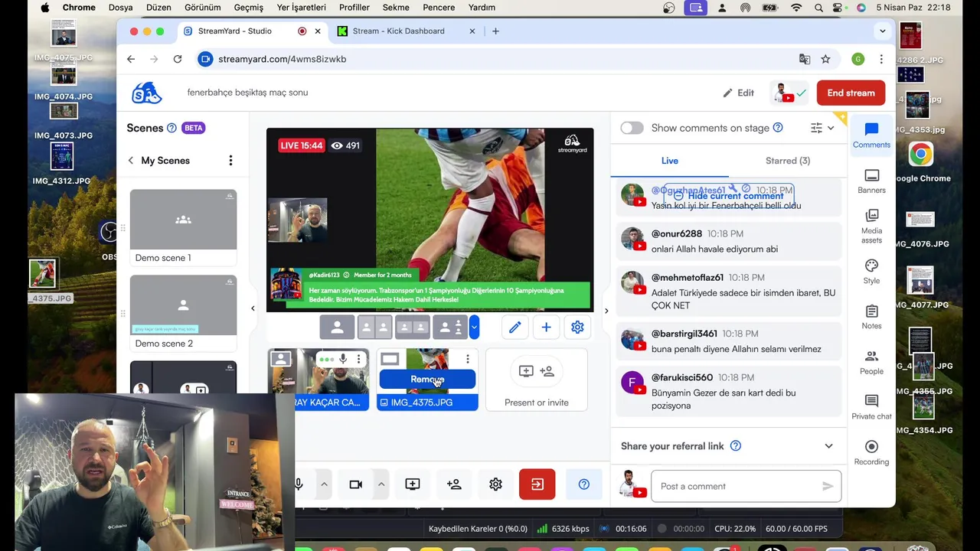This screenshot has width=980, height=551.
Task: Open the Notes panel
Action: point(871,317)
